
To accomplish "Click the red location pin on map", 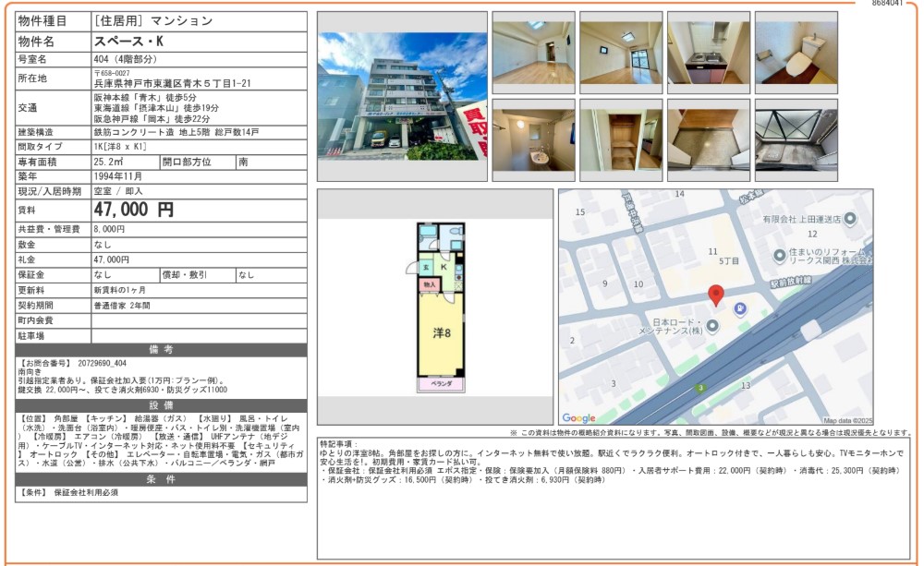I will [x=716, y=295].
